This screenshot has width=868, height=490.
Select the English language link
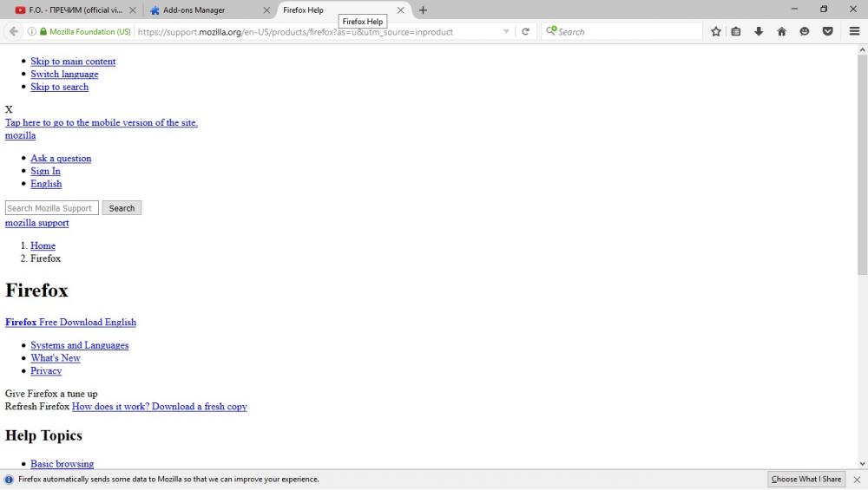[x=46, y=184]
